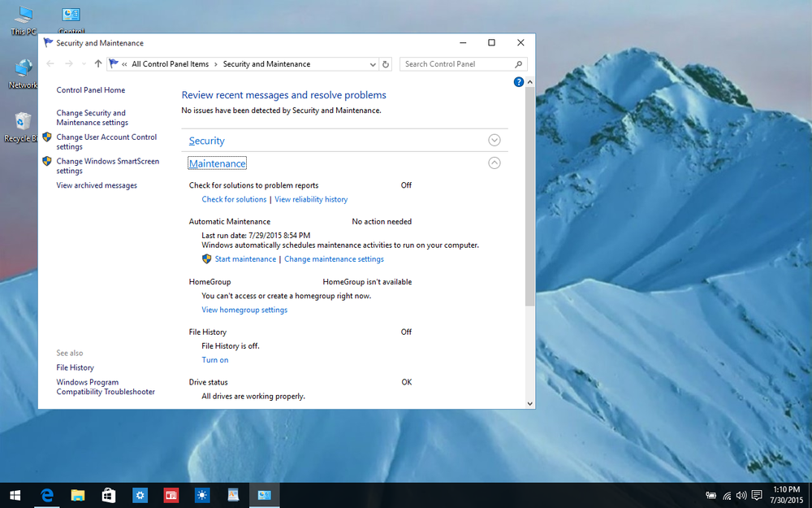812x508 pixels.
Task: Open the network Wi-Fi tray icon
Action: [727, 496]
